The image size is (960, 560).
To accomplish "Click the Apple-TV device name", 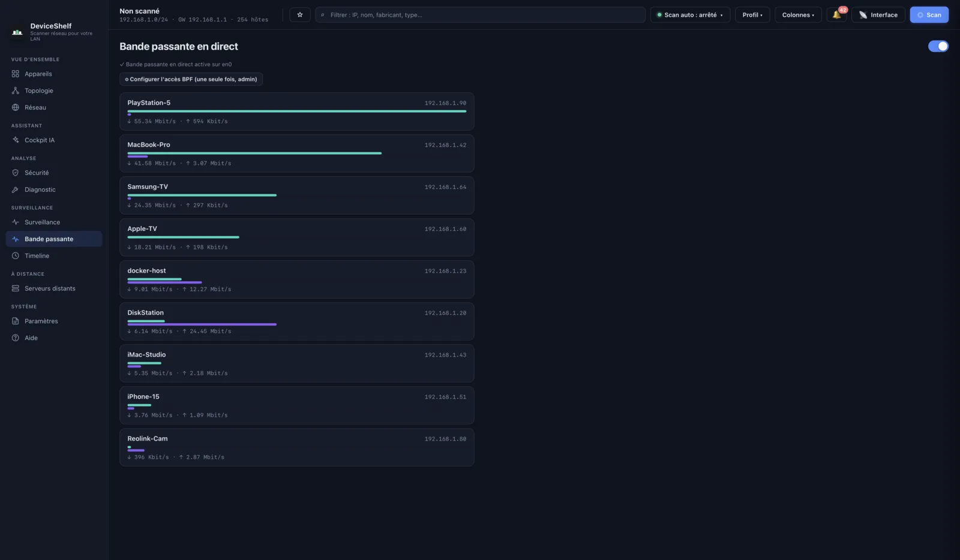I will coord(142,228).
